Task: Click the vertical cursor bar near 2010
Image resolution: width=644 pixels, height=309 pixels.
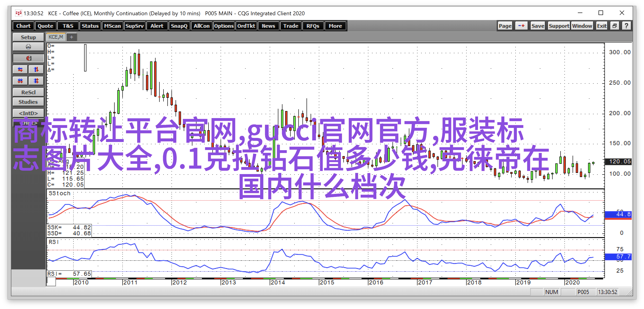Action: point(85,58)
